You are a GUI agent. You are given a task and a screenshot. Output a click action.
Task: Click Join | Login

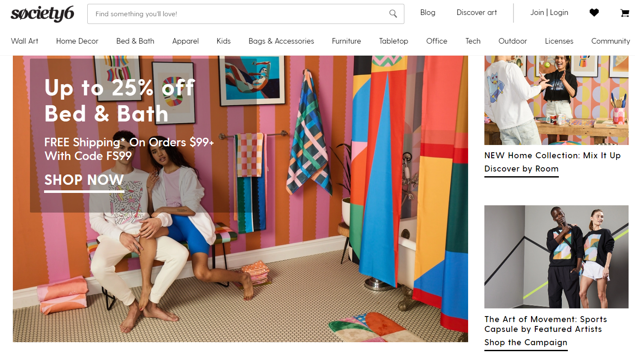point(549,12)
